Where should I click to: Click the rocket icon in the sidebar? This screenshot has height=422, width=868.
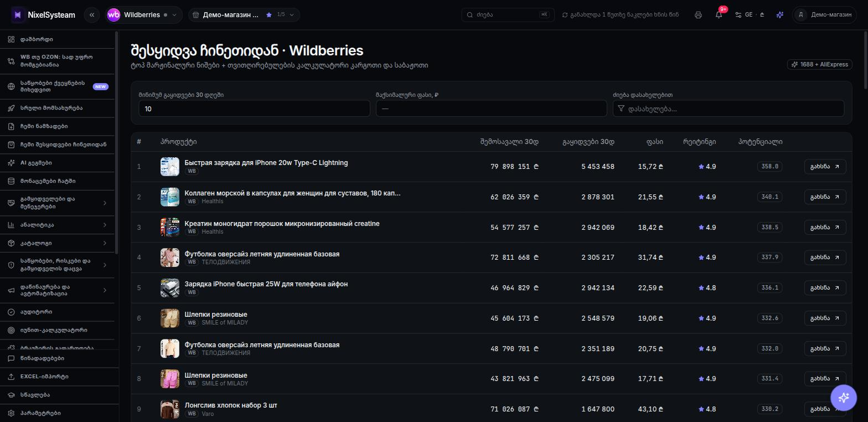[x=12, y=108]
